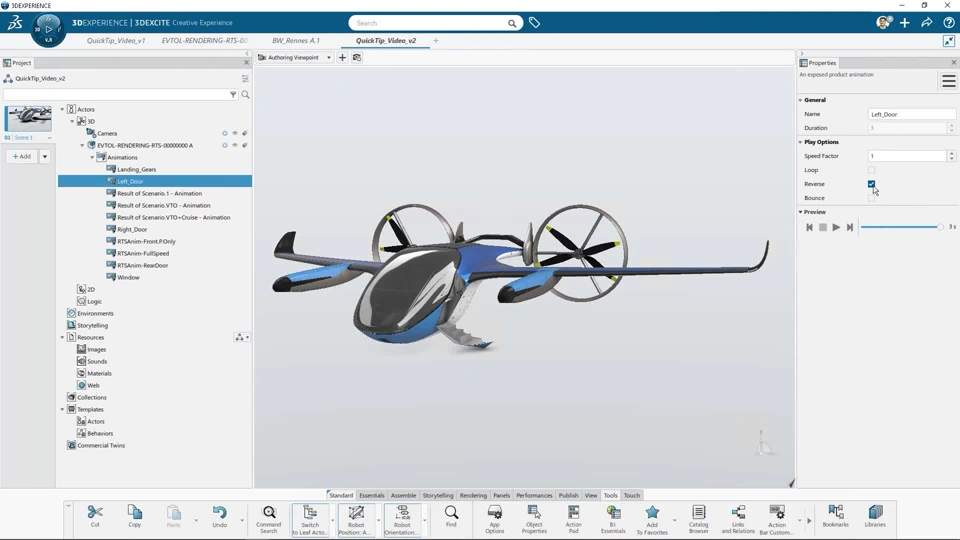Screen dimensions: 960x540
Task: Click the Cut tool icon
Action: coord(95,514)
